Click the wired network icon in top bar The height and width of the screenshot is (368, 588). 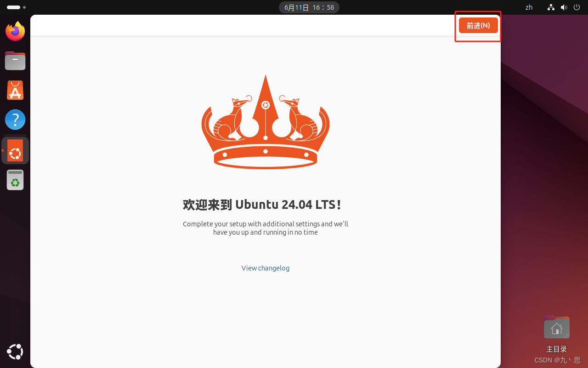[x=550, y=7]
